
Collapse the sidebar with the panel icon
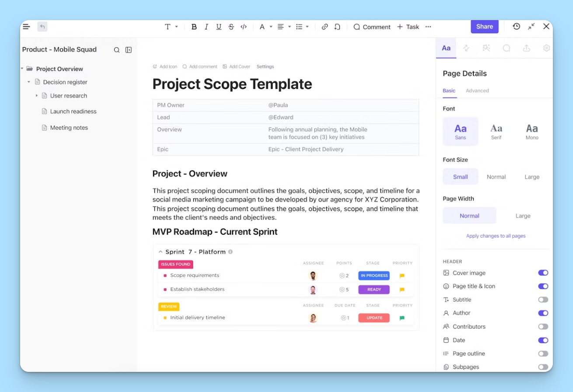[129, 50]
